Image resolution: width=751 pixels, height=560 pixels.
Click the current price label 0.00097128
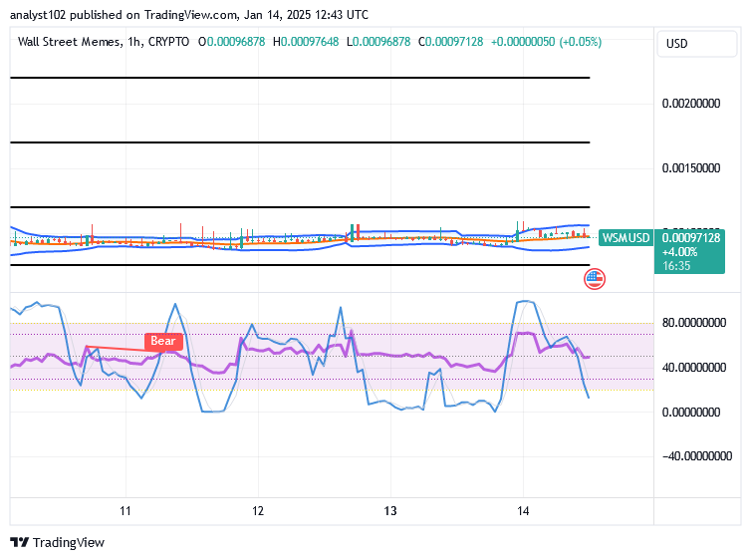point(690,238)
